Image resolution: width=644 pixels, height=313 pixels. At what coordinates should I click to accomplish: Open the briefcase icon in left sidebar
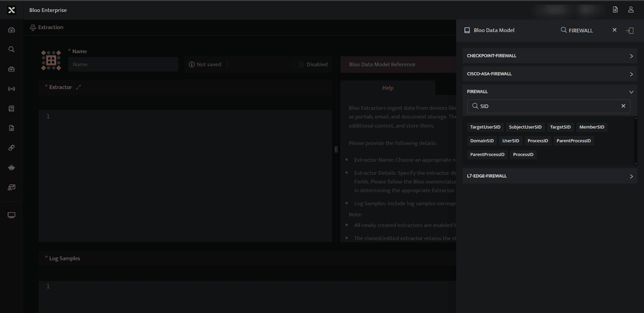(x=12, y=69)
